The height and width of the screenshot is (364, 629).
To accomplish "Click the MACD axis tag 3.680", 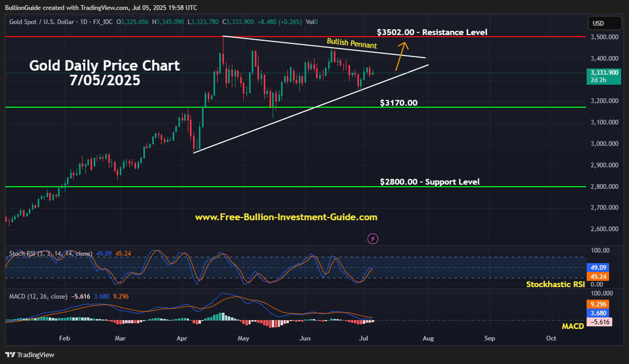I will (598, 313).
